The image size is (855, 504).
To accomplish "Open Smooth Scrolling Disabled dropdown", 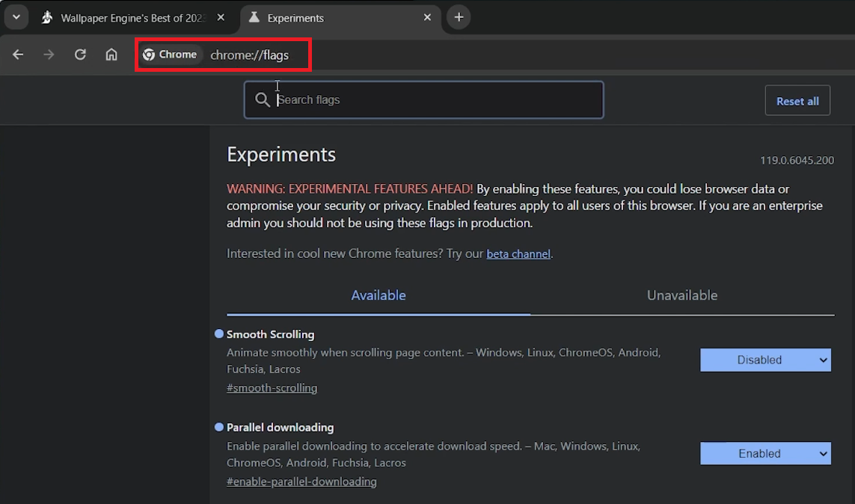I will [x=765, y=360].
